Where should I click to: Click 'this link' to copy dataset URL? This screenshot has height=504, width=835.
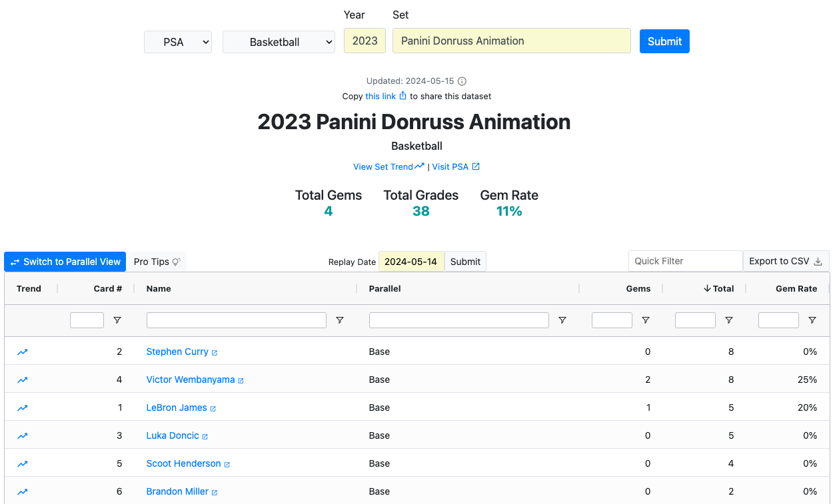[x=381, y=96]
